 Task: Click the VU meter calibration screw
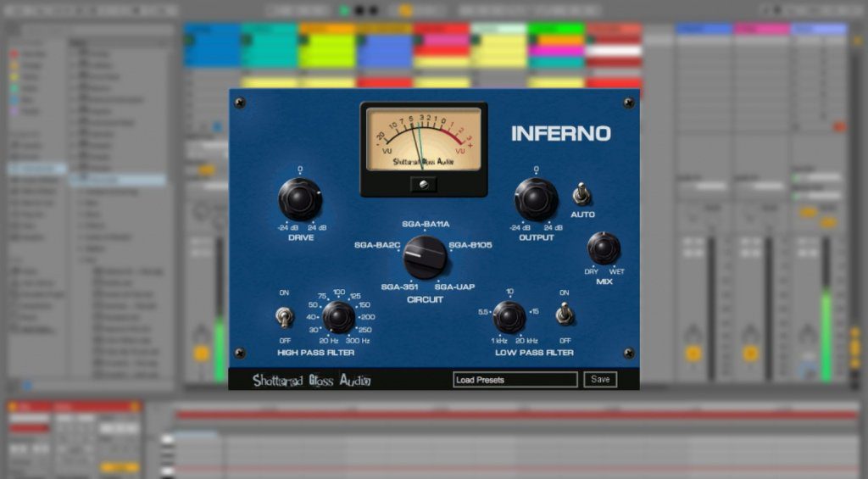click(x=424, y=185)
